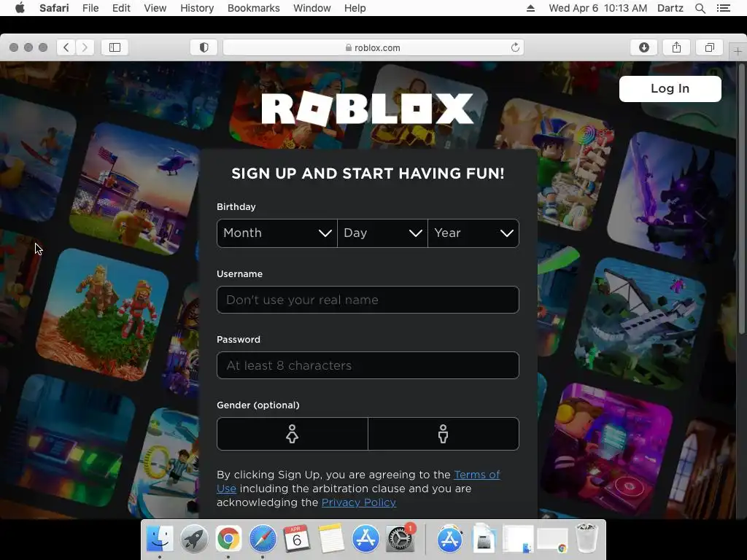Switch to Safari in the Dock

point(263,539)
